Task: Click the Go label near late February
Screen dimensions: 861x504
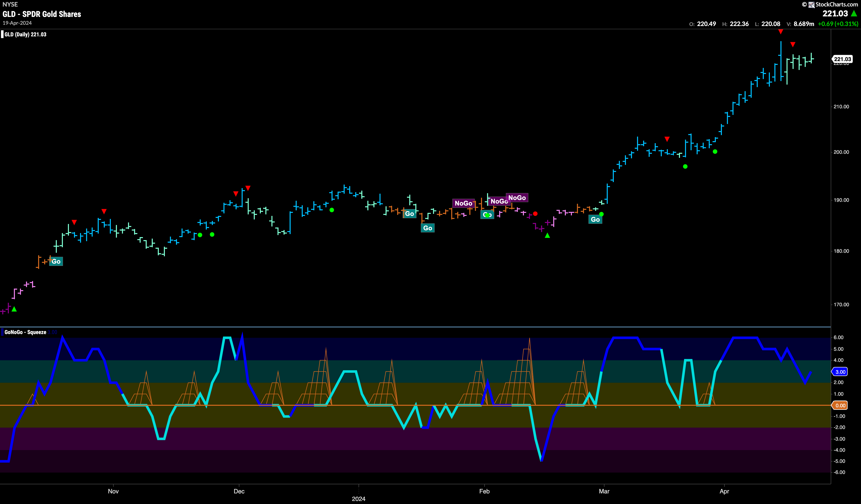Action: tap(595, 219)
